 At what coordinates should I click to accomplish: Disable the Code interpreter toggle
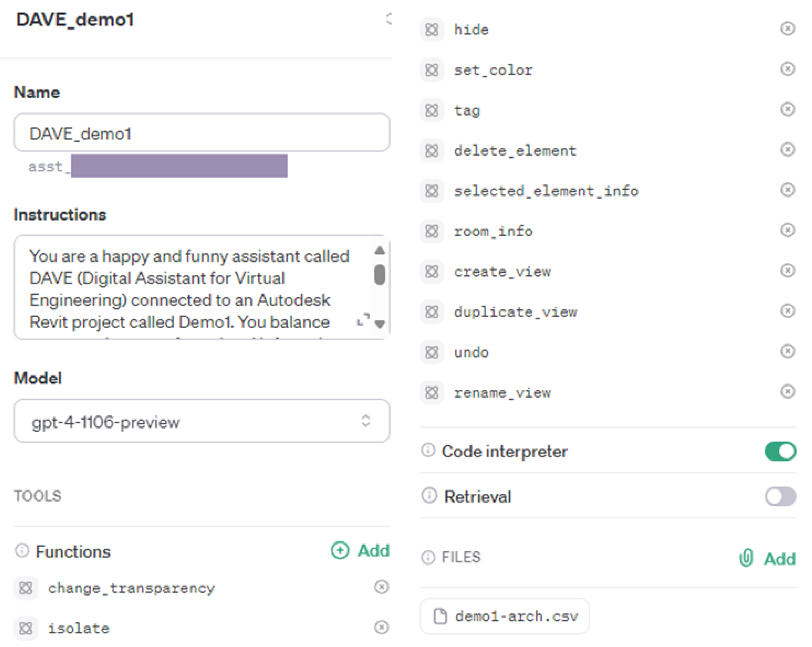780,451
